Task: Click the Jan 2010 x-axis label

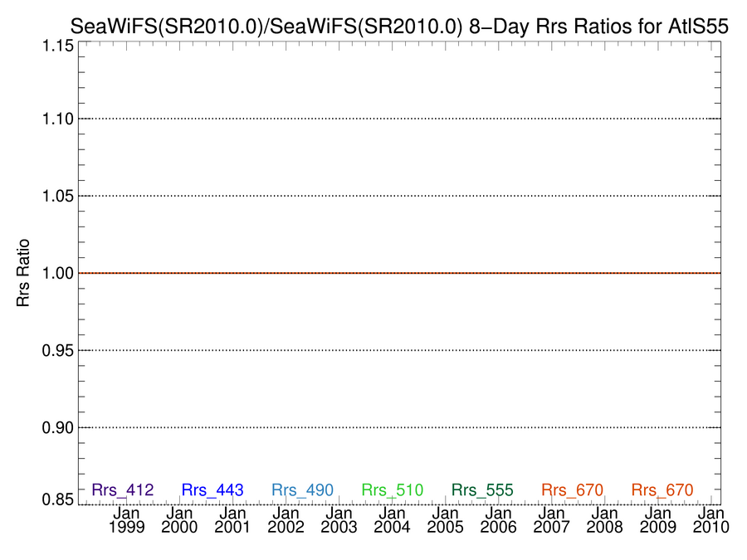Action: point(711,520)
